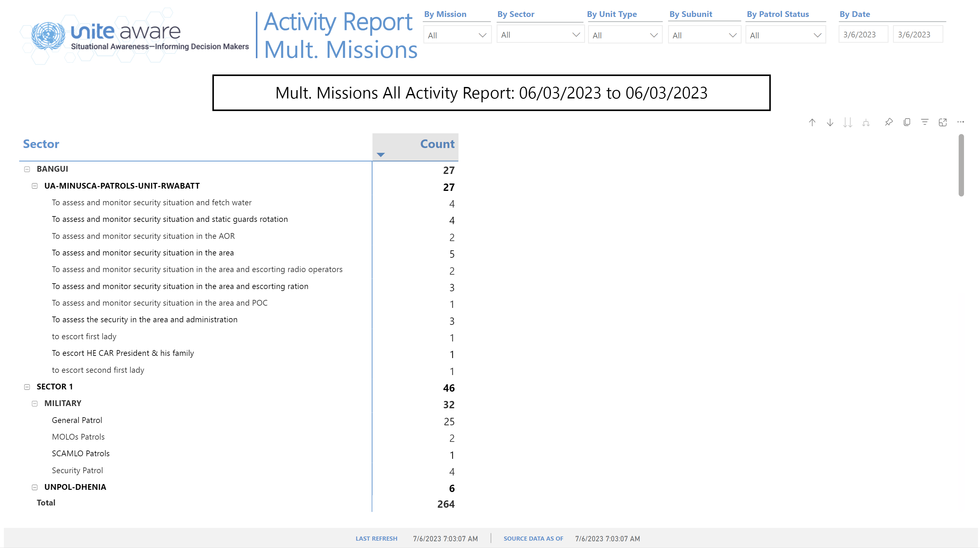Collapse the BANGUI sector row
The width and height of the screenshot is (980, 548).
27,169
